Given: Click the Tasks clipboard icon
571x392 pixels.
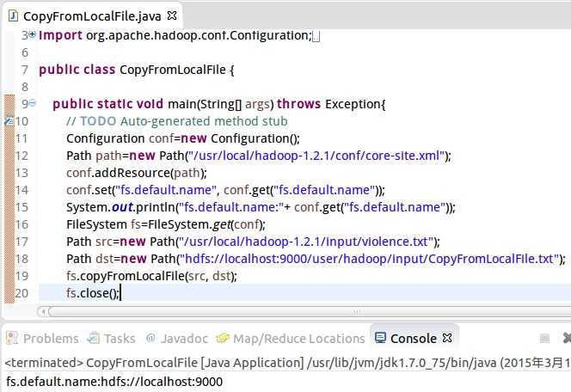Looking at the screenshot, I should pos(94,338).
